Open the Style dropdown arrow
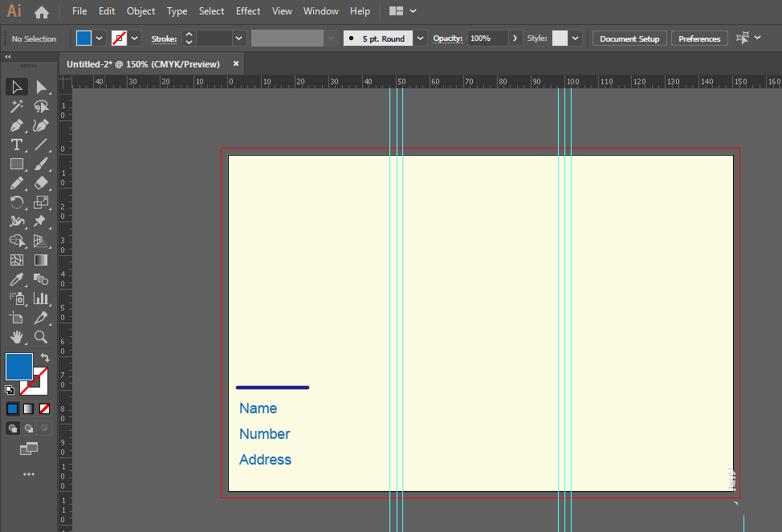Viewport: 782px width, 532px height. point(576,39)
